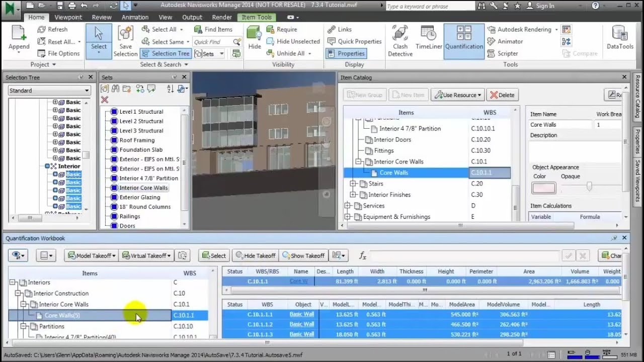The height and width of the screenshot is (362, 644).
Task: Click Sign In in title bar
Action: (540, 6)
